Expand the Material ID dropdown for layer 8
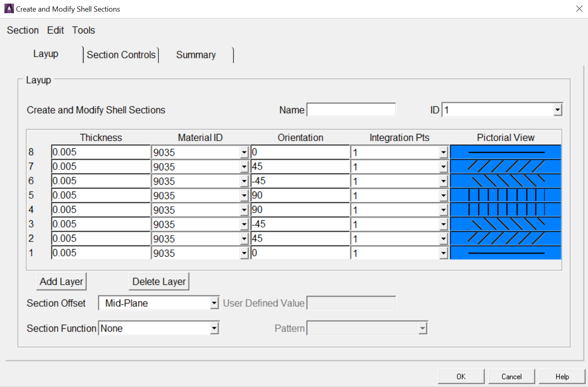This screenshot has height=387, width=588. coord(245,152)
